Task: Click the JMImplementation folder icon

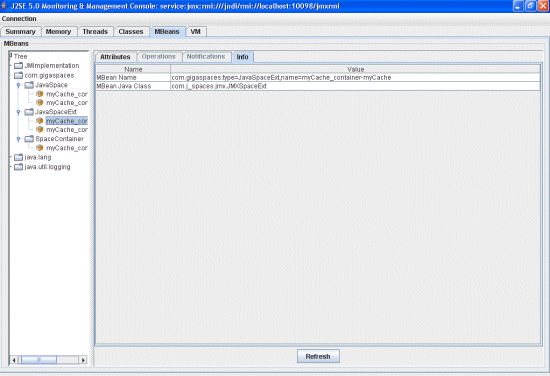Action: tap(18, 66)
